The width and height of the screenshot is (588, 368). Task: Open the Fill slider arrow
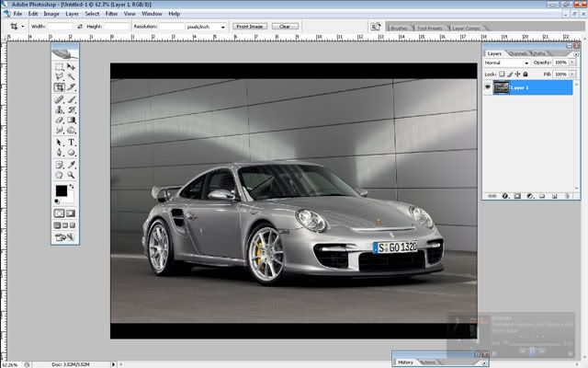[x=571, y=75]
